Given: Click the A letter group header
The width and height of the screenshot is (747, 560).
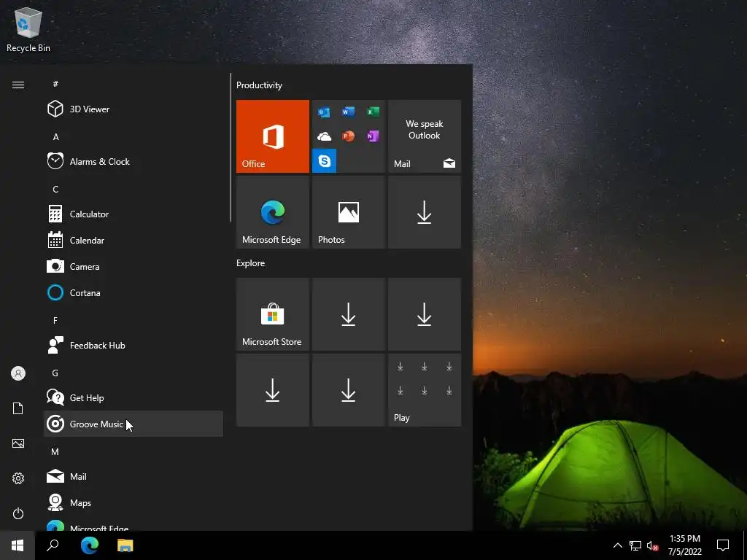Looking at the screenshot, I should pos(55,136).
